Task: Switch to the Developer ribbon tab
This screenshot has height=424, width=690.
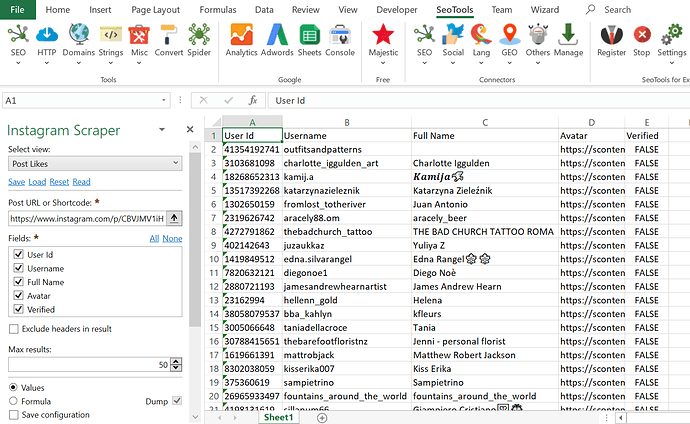Action: tap(396, 10)
